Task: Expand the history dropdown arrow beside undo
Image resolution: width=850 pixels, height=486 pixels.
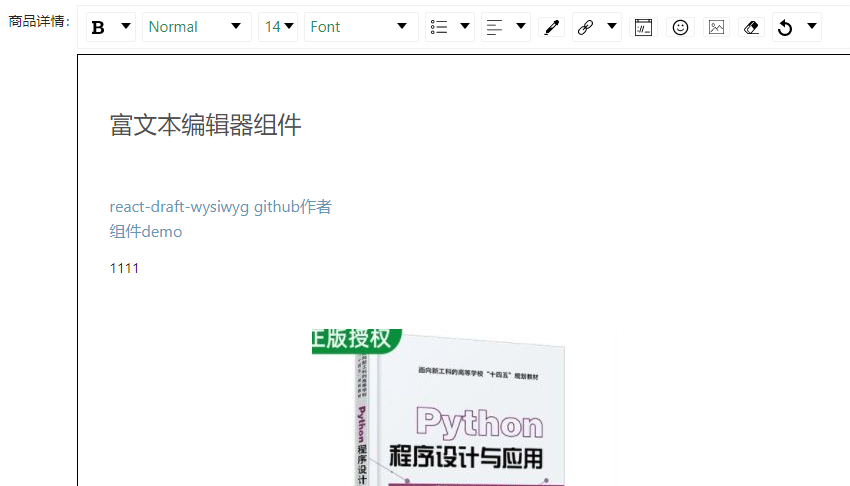Action: [812, 26]
